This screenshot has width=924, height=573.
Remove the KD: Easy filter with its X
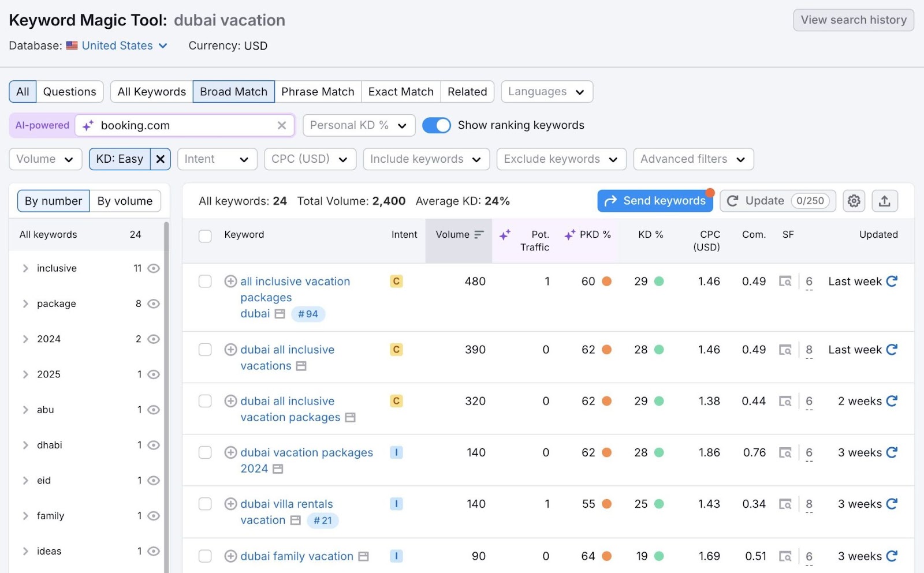[x=160, y=159]
